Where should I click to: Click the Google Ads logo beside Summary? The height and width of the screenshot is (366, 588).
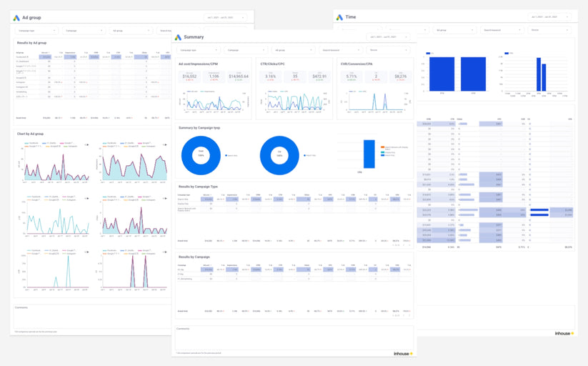click(179, 37)
